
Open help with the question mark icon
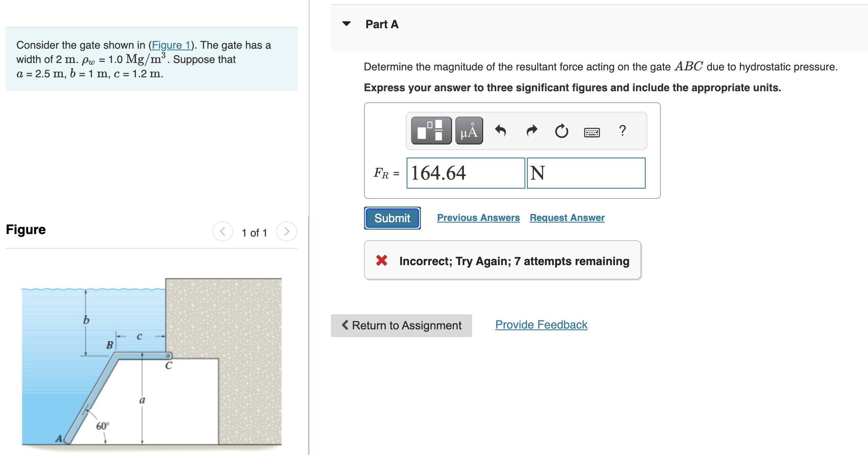[x=622, y=131]
